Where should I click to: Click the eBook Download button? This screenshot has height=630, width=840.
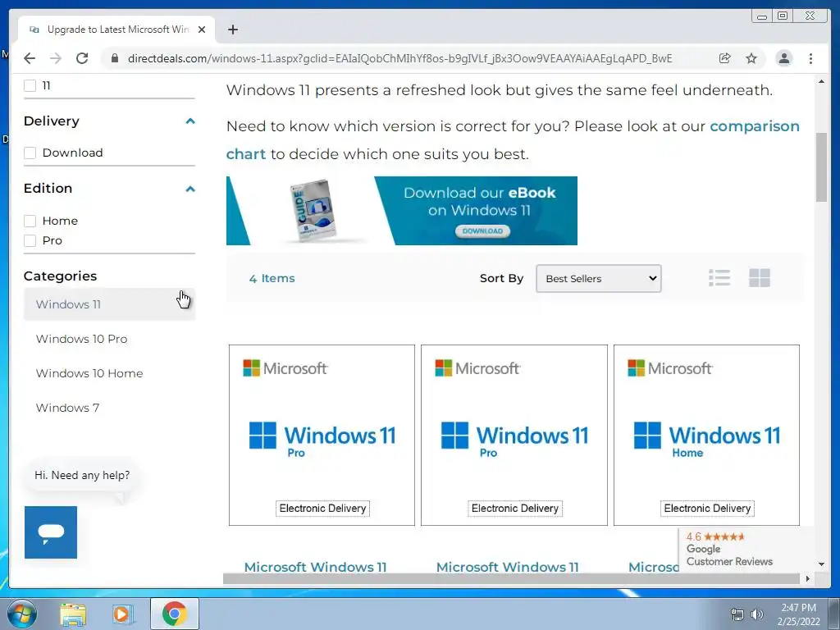point(482,231)
